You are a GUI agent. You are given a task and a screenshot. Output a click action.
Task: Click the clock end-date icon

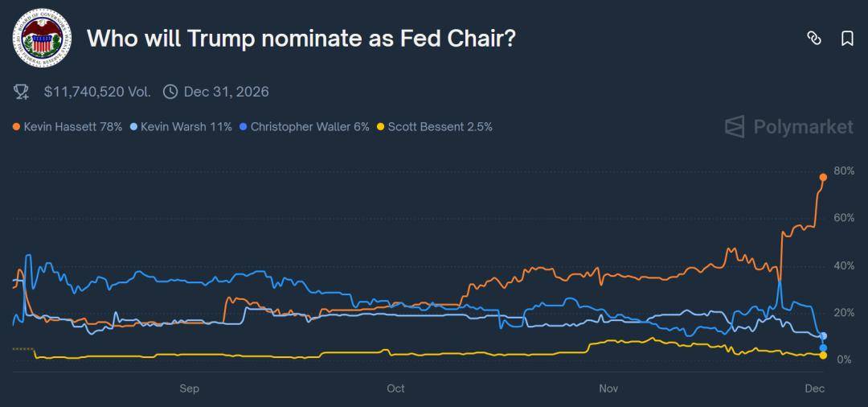point(170,92)
